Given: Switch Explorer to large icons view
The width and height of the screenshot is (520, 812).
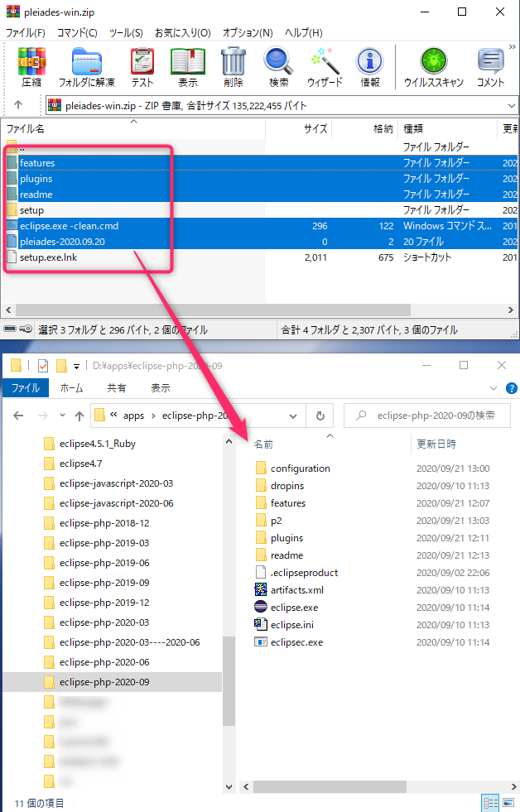Looking at the screenshot, I should point(508,803).
